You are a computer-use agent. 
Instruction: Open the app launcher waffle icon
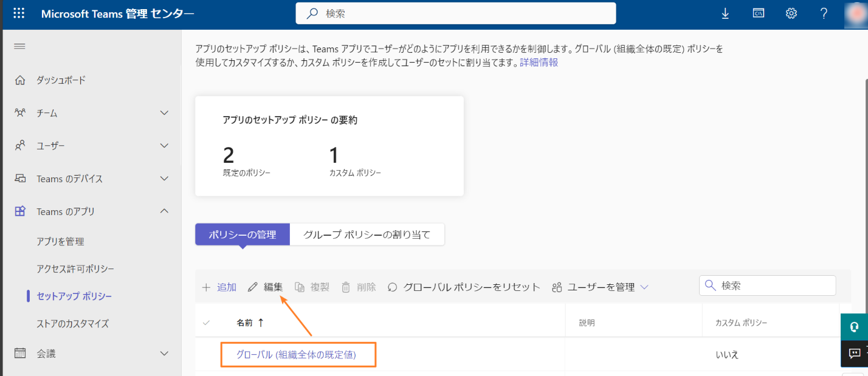click(x=19, y=13)
